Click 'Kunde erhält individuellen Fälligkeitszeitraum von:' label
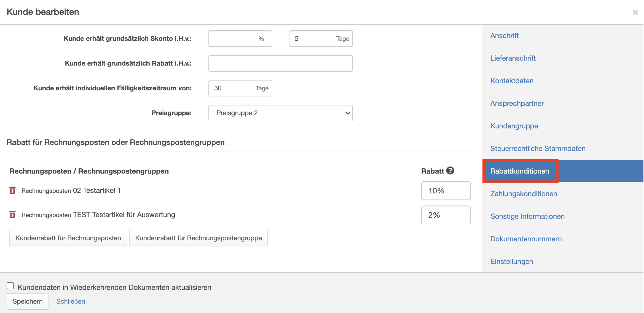 coord(112,88)
